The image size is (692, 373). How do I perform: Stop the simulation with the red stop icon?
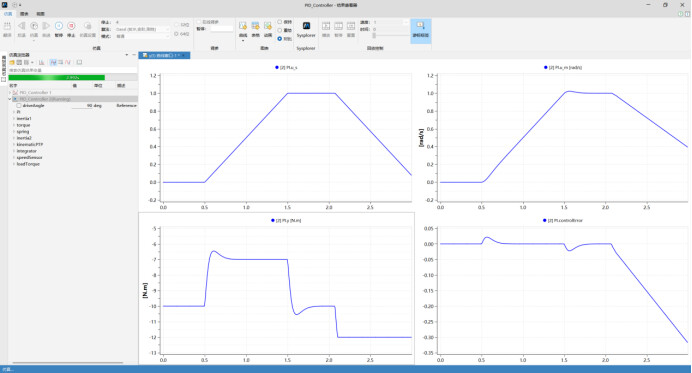point(71,26)
